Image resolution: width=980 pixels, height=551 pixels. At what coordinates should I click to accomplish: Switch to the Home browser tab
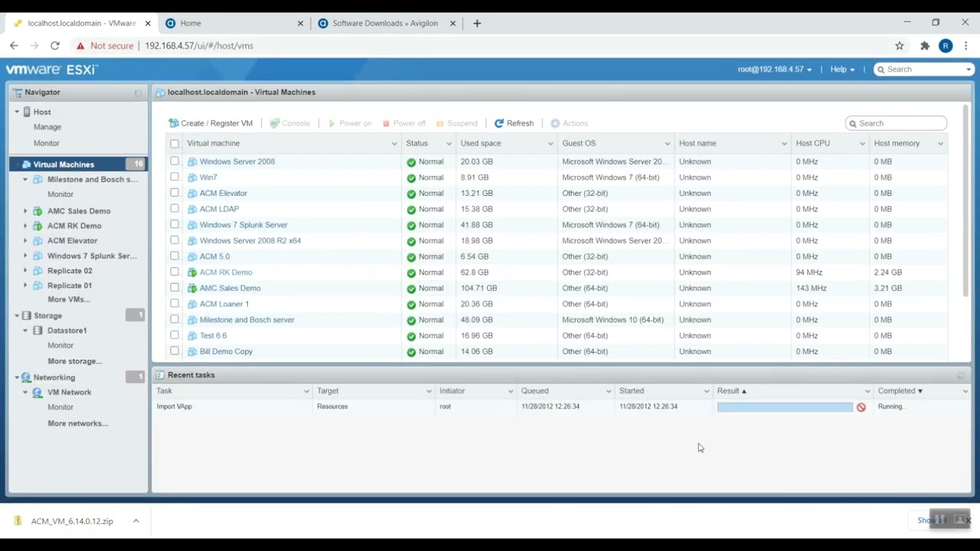234,24
